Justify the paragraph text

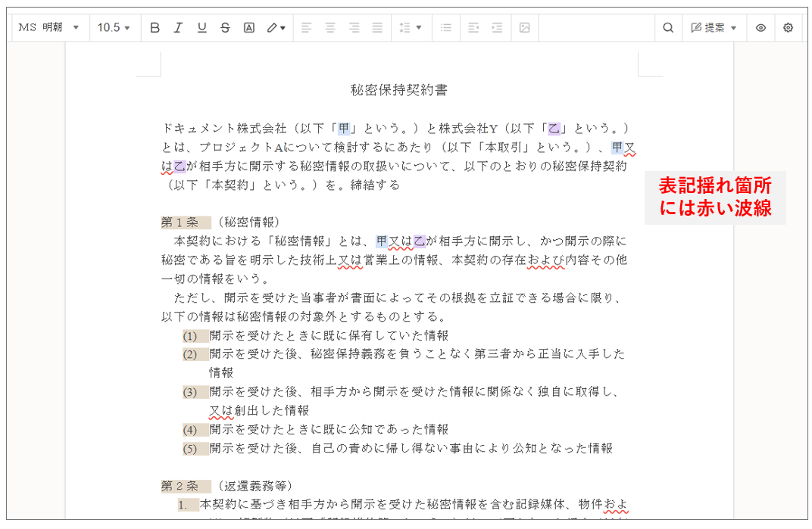(377, 28)
